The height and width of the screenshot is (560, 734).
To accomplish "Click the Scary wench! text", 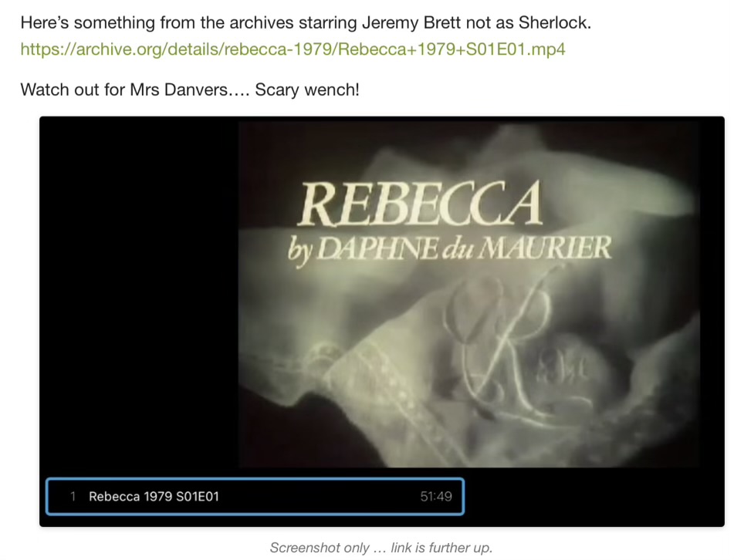I will 307,89.
